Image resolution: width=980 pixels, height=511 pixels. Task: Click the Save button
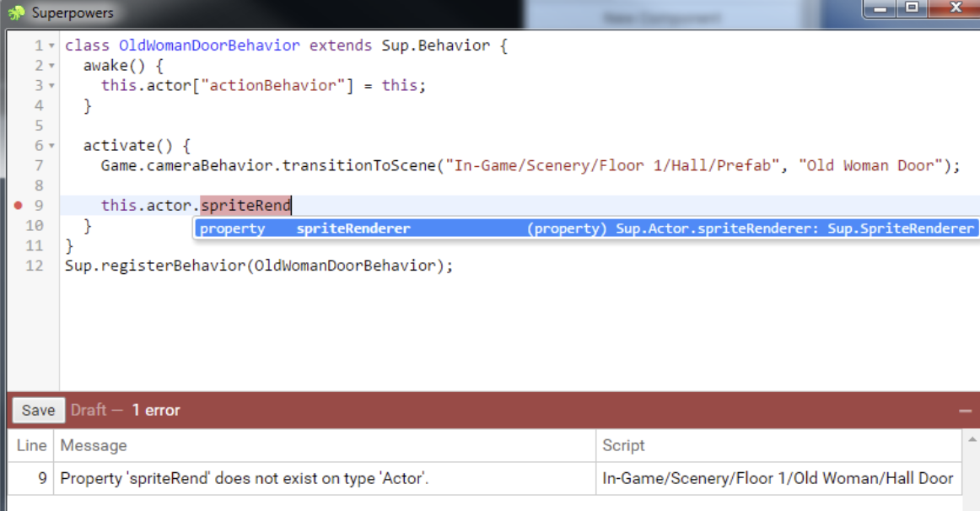pos(38,411)
